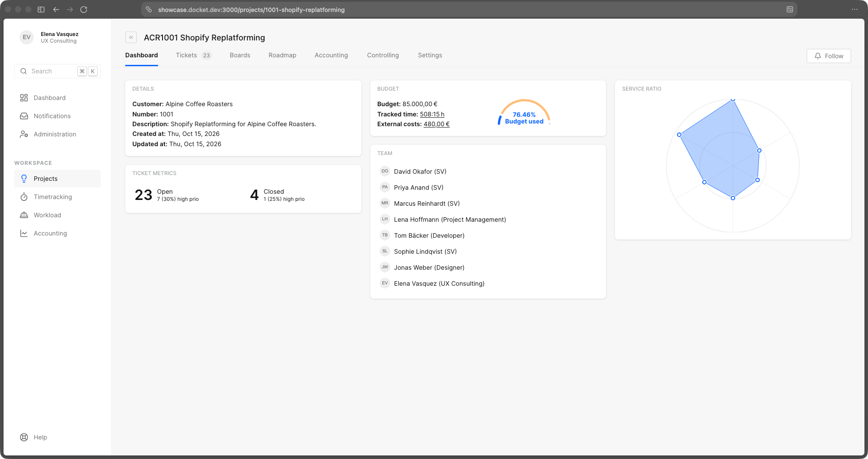The image size is (868, 459).
Task: Open the project Accounting tab
Action: click(x=331, y=55)
